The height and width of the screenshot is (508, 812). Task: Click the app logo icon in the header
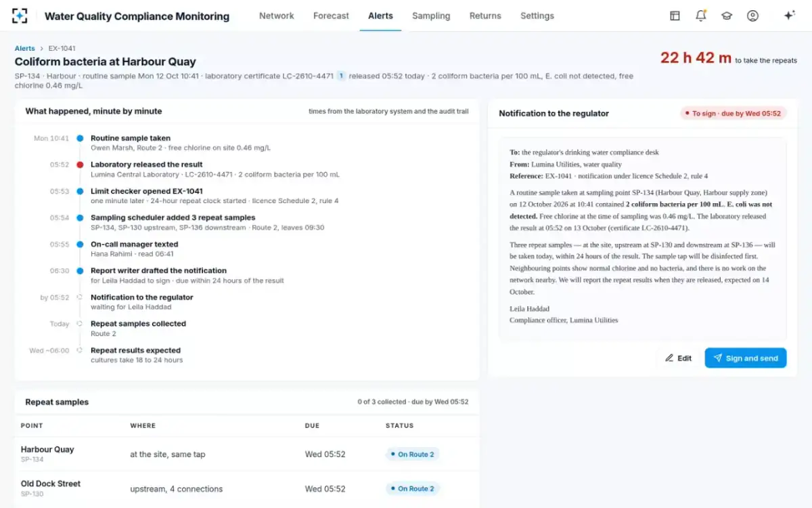[x=20, y=16]
